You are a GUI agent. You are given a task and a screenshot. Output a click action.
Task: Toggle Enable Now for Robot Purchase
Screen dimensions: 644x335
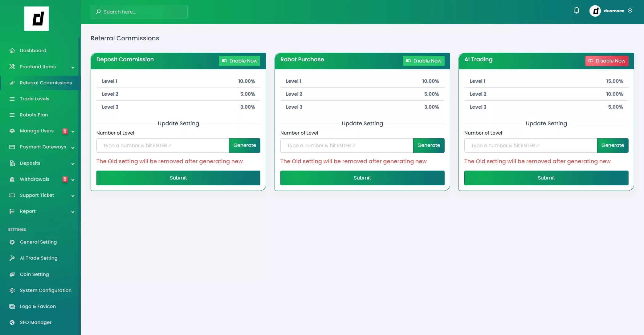coord(423,61)
